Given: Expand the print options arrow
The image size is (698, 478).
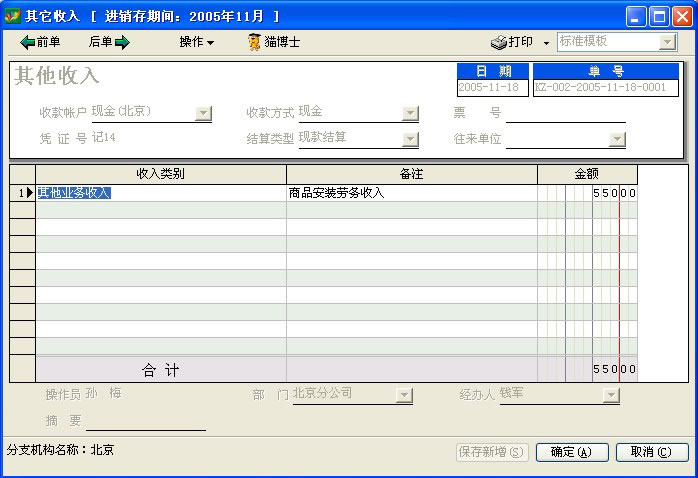Looking at the screenshot, I should coord(546,43).
